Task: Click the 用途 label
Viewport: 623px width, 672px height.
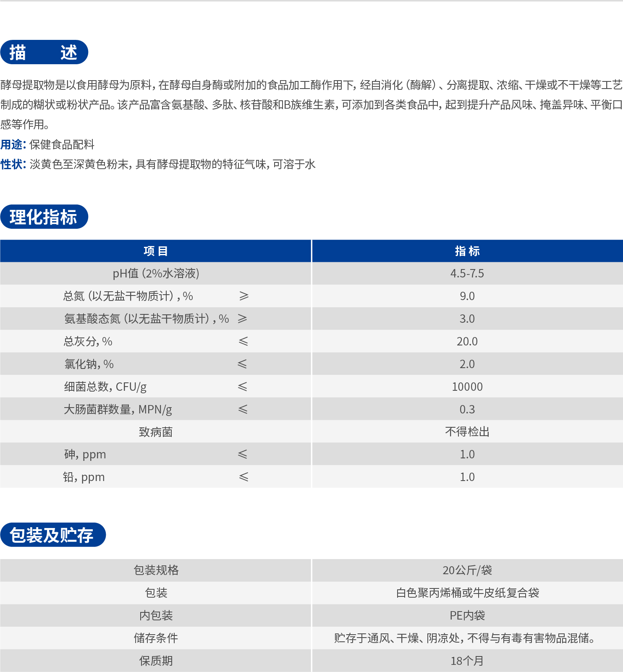Action: pos(13,144)
